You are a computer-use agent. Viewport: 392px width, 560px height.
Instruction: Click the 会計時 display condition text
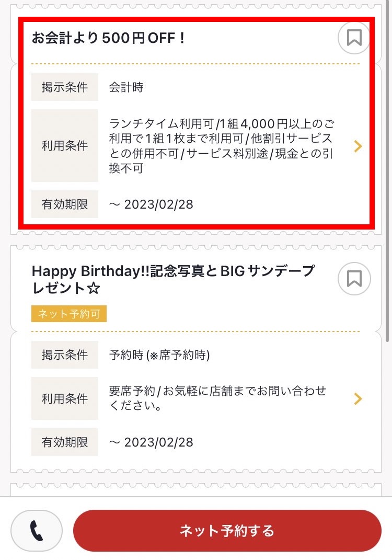tap(126, 87)
